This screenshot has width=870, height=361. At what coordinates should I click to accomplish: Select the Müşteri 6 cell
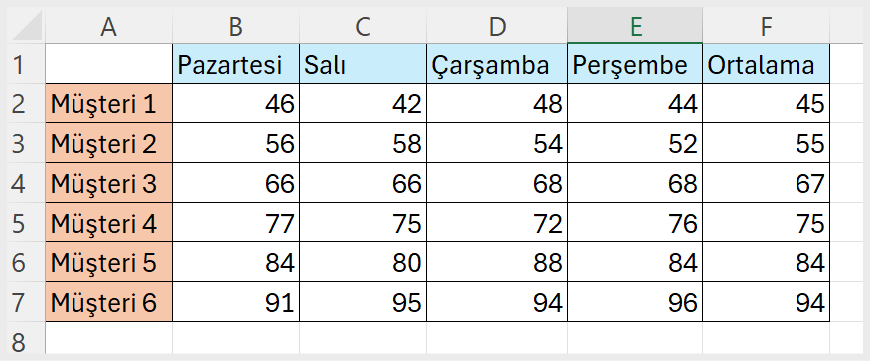pos(109,302)
